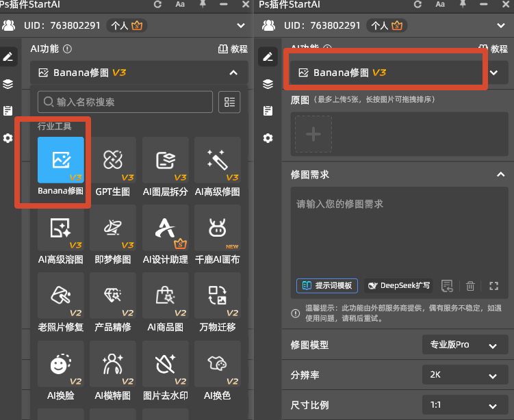Click the Aa font size icon in left panel
Screen dimensions: 514x420
click(180, 4)
